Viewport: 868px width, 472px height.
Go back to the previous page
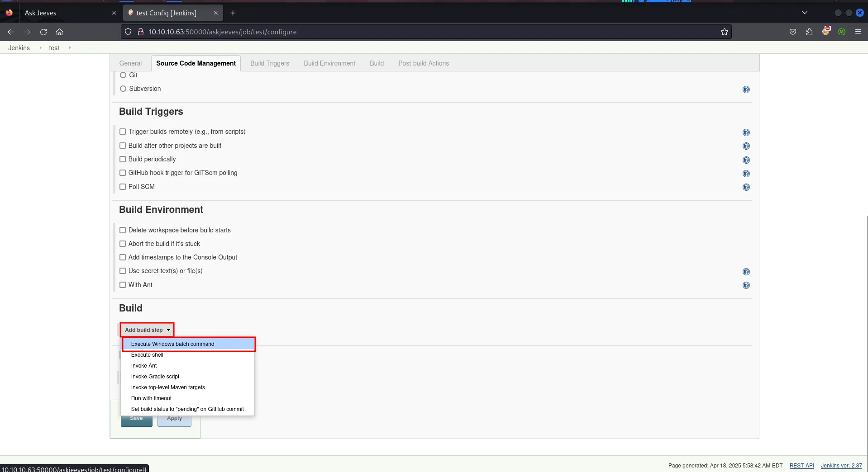(x=11, y=32)
